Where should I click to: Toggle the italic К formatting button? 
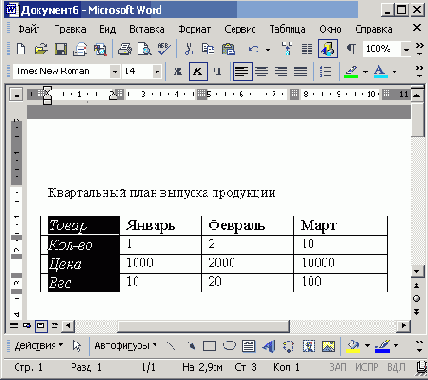click(198, 71)
